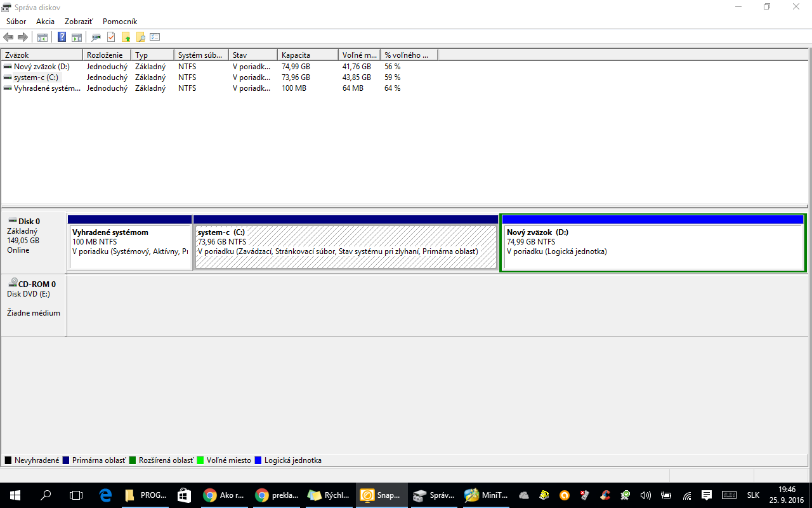The image size is (812, 508).
Task: Click the disk magnifier toolbar icon
Action: click(x=96, y=37)
